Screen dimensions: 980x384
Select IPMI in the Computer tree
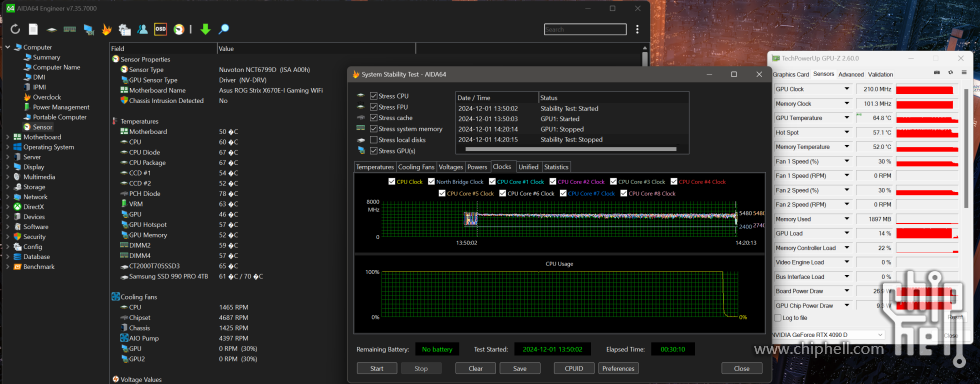coord(39,88)
